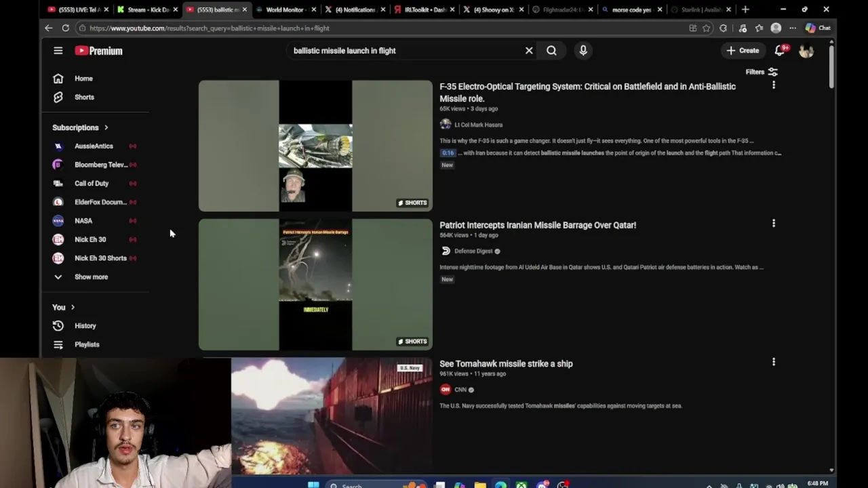Clear the search query with the X
868x488 pixels.
pos(529,51)
